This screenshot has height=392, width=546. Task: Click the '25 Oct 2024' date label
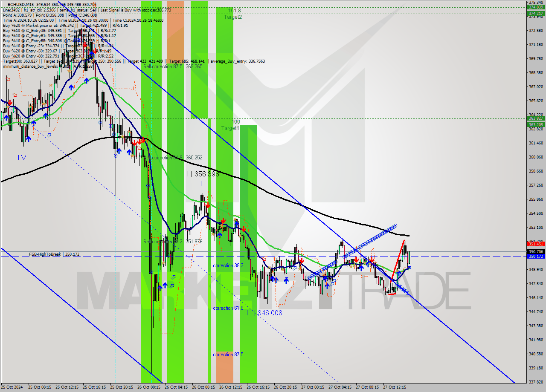click(12, 388)
